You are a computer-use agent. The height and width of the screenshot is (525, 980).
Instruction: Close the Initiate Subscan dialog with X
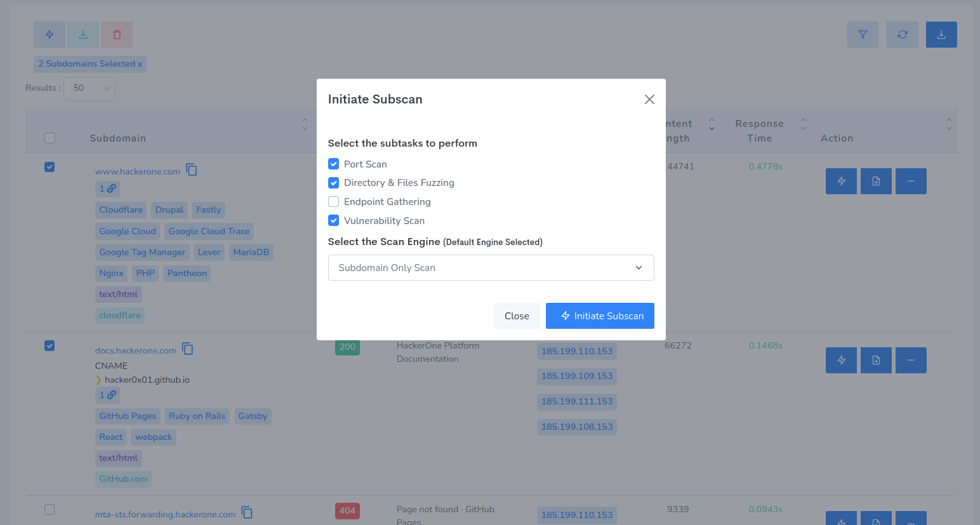pos(649,100)
